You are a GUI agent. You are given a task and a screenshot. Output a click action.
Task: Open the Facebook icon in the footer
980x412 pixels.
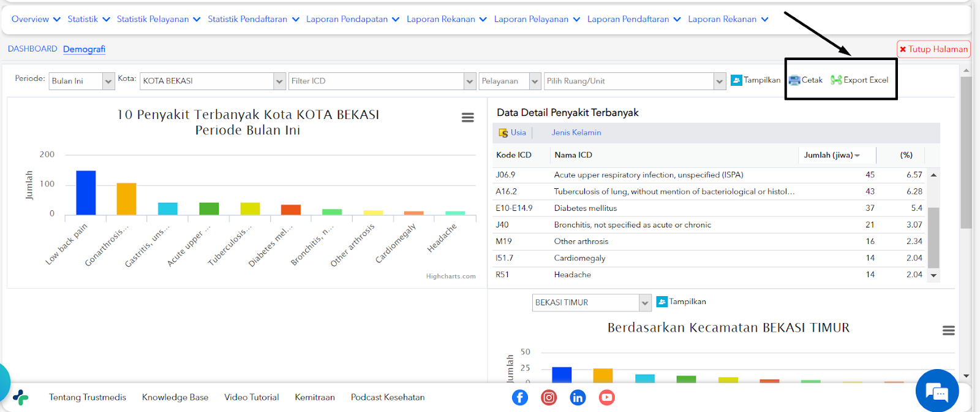coord(520,398)
